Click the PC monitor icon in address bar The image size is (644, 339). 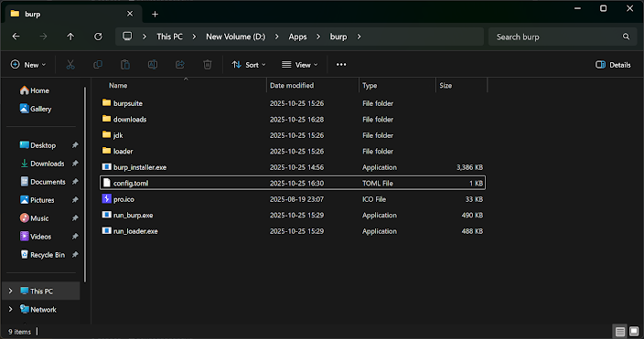127,37
